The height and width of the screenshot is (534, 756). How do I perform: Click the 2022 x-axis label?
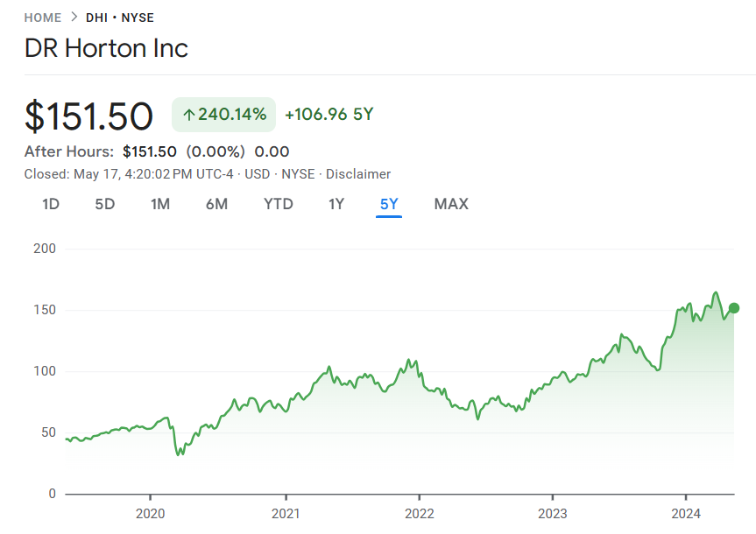point(419,513)
